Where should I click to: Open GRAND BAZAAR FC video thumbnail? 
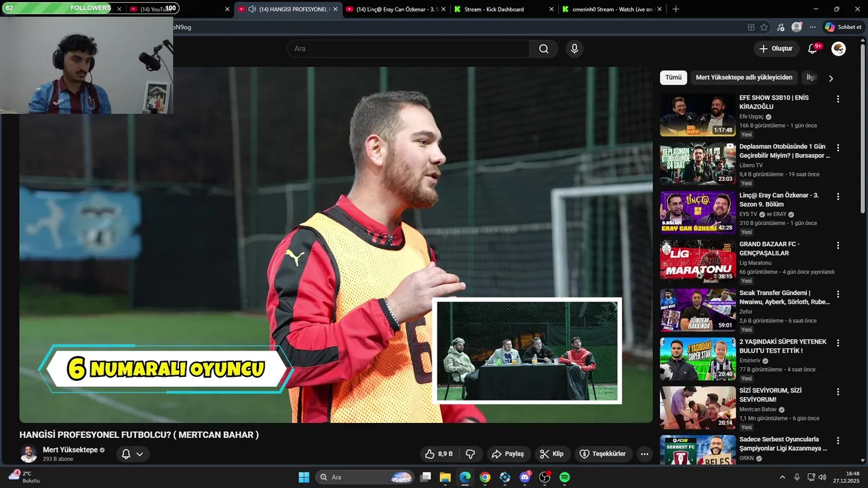tap(698, 262)
